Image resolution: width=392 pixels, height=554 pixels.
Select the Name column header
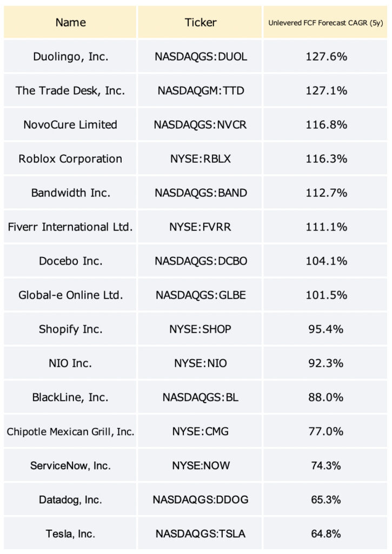click(70, 22)
